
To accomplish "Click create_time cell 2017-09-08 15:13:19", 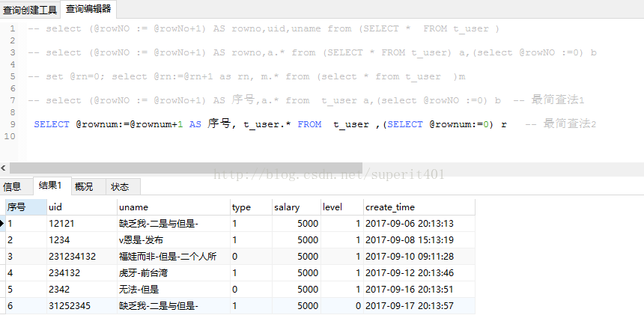I will (419, 239).
